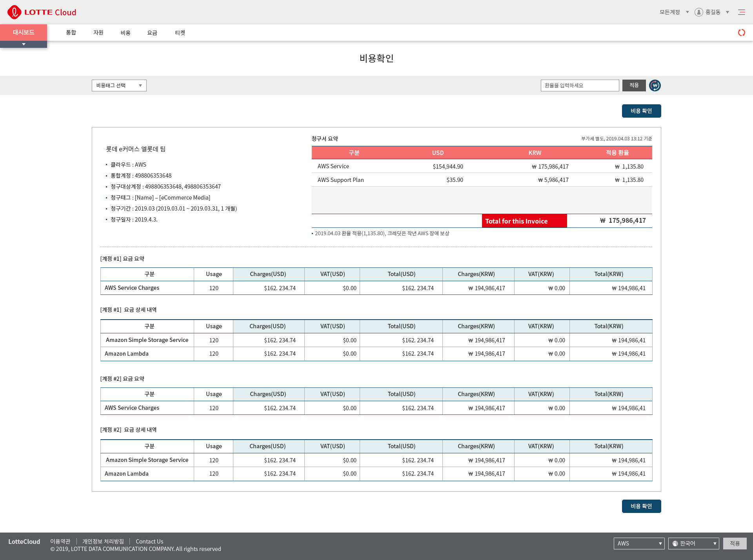Click Amazon Simple Storage Service in account #1
This screenshot has height=560, width=753.
point(147,340)
